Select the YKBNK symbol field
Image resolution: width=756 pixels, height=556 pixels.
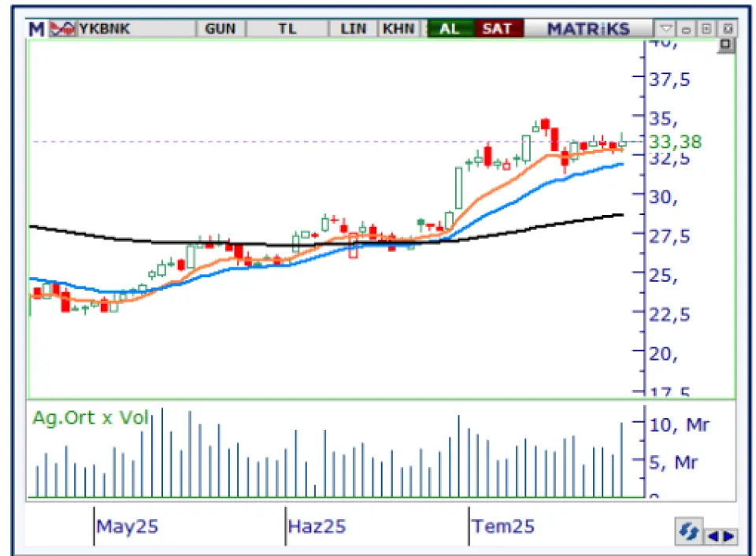pyautogui.click(x=135, y=29)
